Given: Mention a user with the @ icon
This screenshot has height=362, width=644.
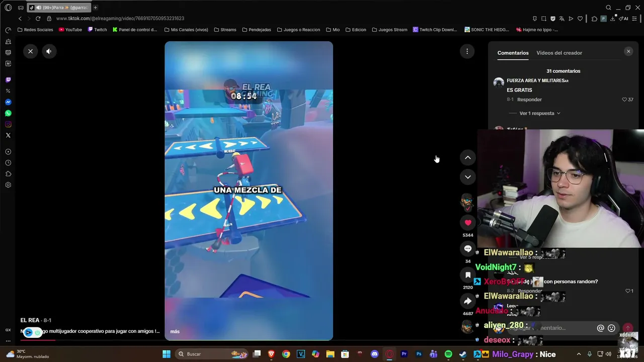Looking at the screenshot, I should pyautogui.click(x=600, y=328).
